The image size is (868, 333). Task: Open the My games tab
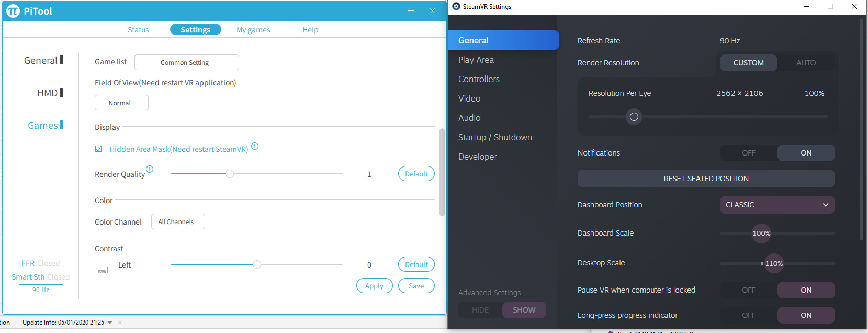click(x=253, y=30)
